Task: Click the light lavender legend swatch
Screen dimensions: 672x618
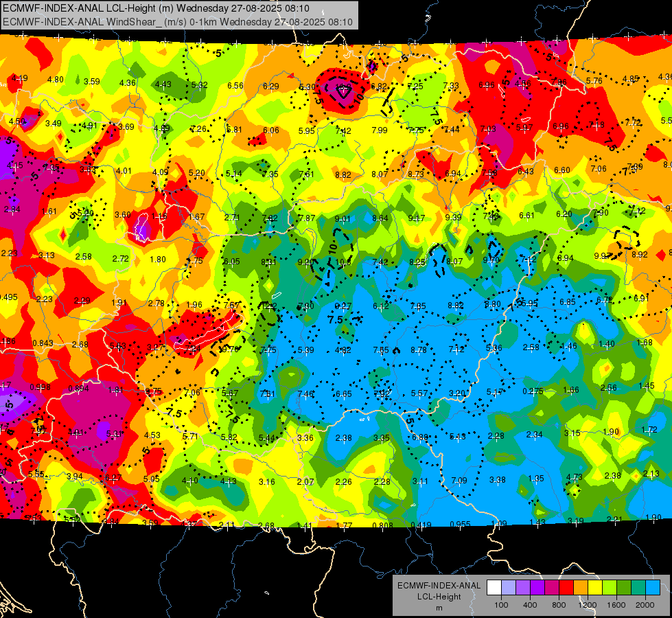Action: pyautogui.click(x=508, y=588)
